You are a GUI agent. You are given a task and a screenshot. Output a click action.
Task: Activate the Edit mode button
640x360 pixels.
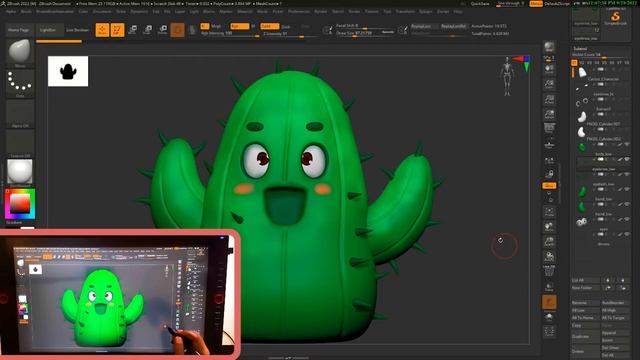tap(102, 30)
